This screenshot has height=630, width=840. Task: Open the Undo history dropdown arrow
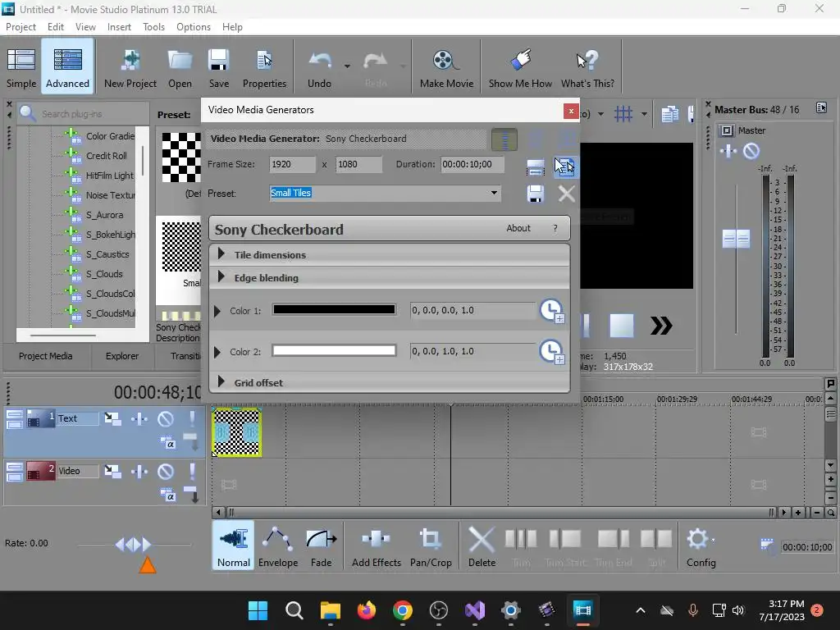[347, 66]
